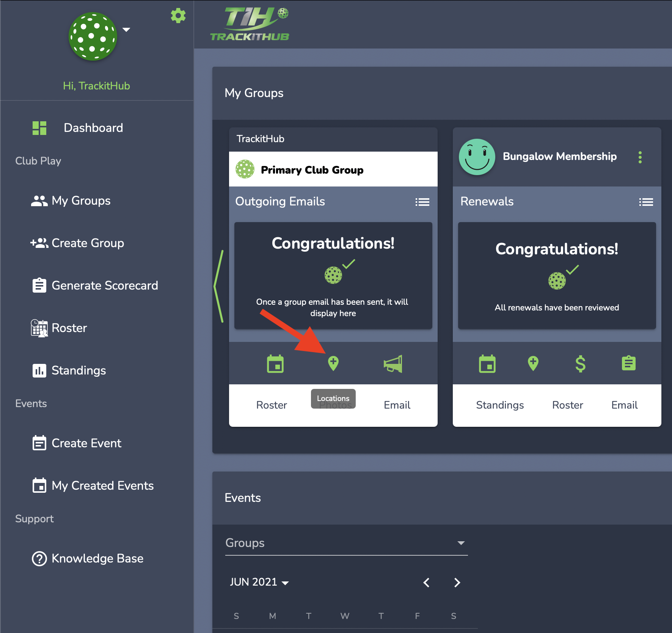Click Bungalow Membership events calendar icon
Viewport: 672px width, 633px height.
coord(487,364)
